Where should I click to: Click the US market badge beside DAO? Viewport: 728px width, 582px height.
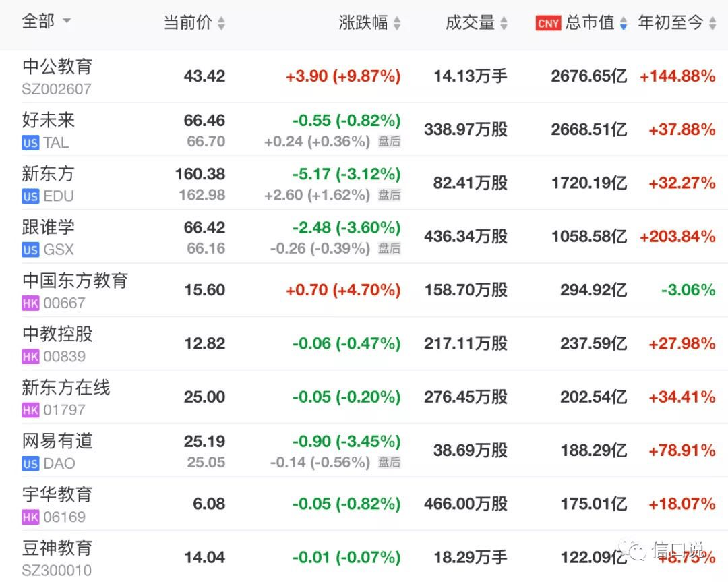(30, 463)
